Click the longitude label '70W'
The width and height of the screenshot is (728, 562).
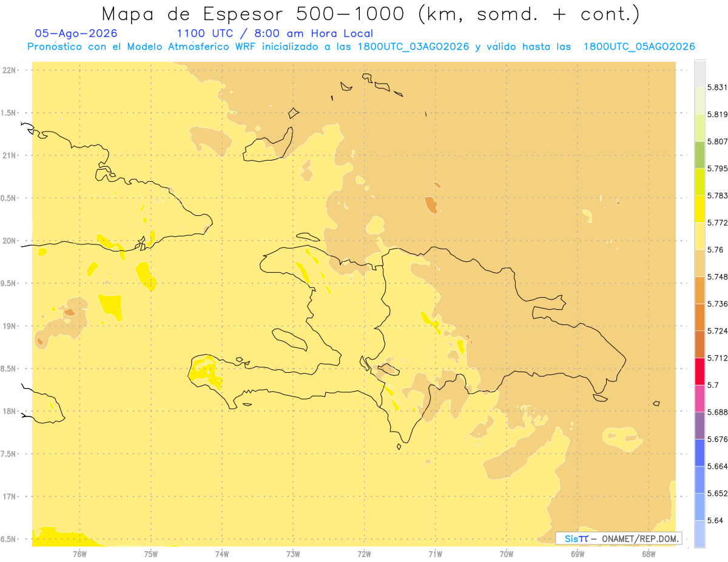pyautogui.click(x=506, y=554)
